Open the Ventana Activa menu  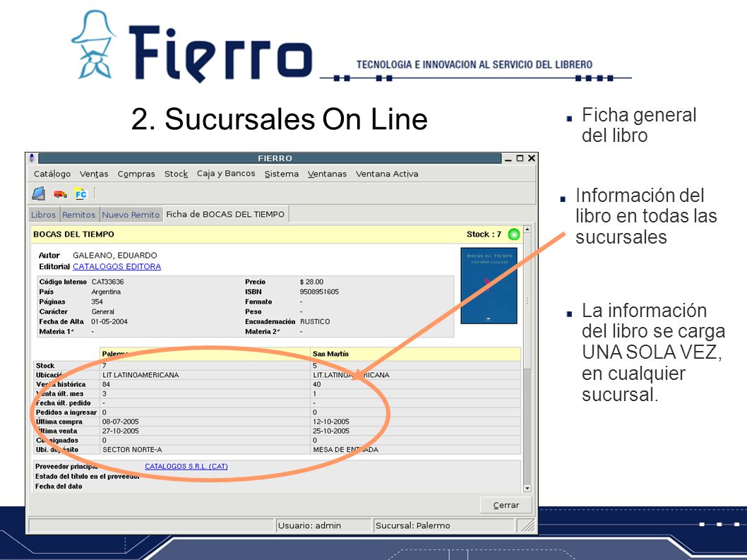tap(387, 174)
